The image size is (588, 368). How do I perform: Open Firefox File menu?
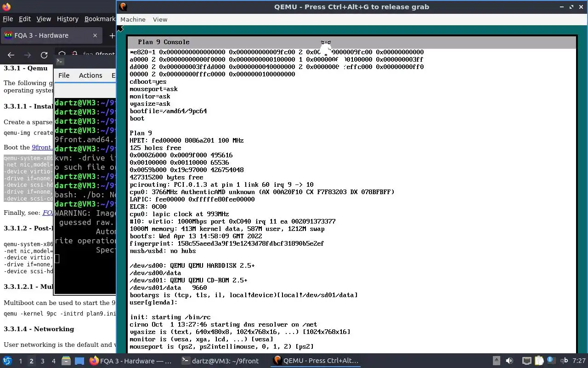pos(8,19)
